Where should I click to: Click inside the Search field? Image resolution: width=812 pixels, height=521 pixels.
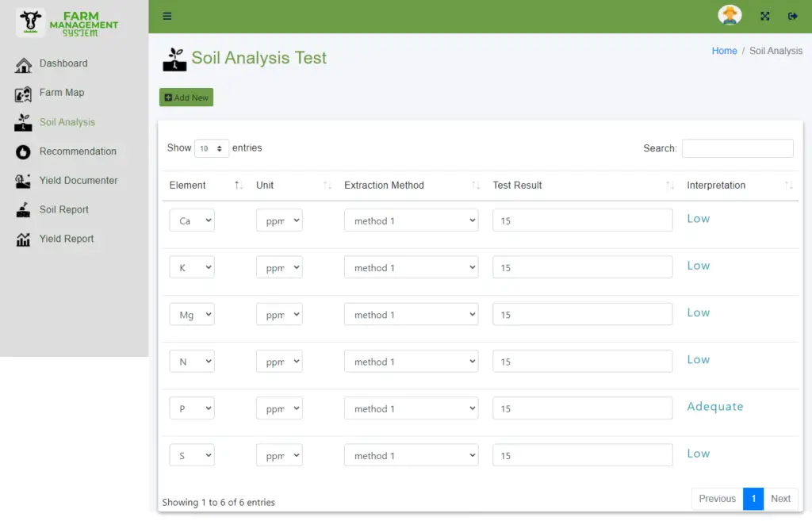tap(737, 148)
